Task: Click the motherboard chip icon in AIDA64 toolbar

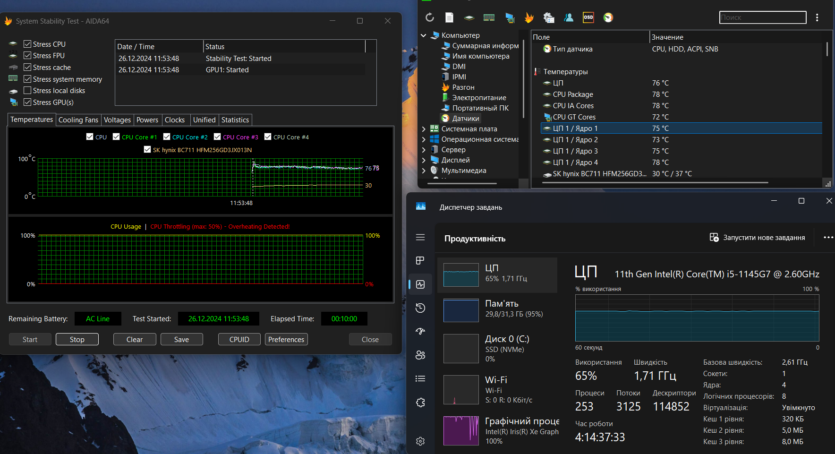Action: (469, 18)
